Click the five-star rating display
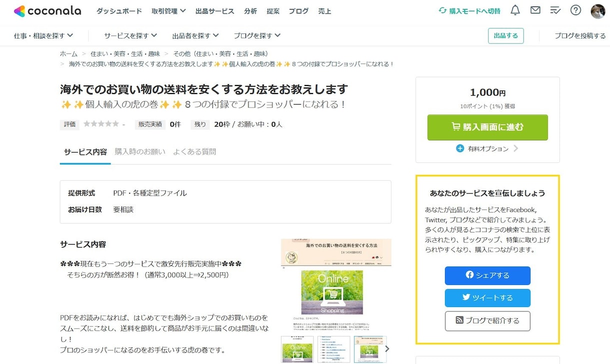 point(101,124)
